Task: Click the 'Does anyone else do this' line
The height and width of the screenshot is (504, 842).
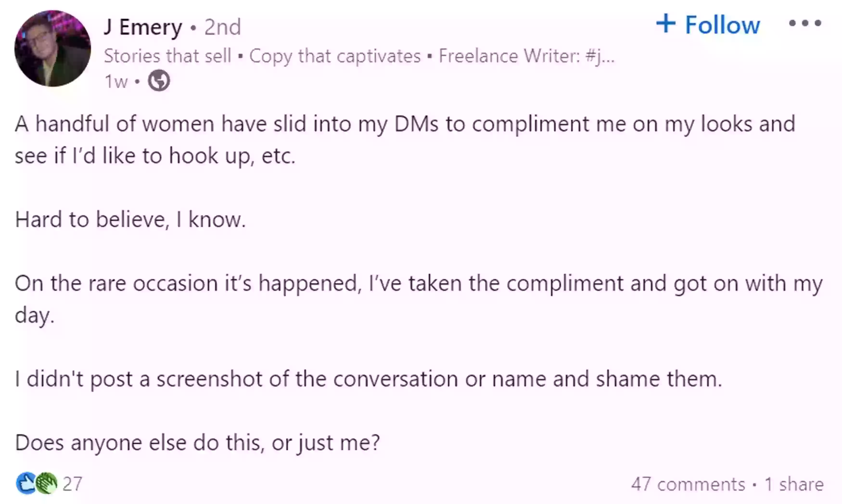Action: coord(197,443)
